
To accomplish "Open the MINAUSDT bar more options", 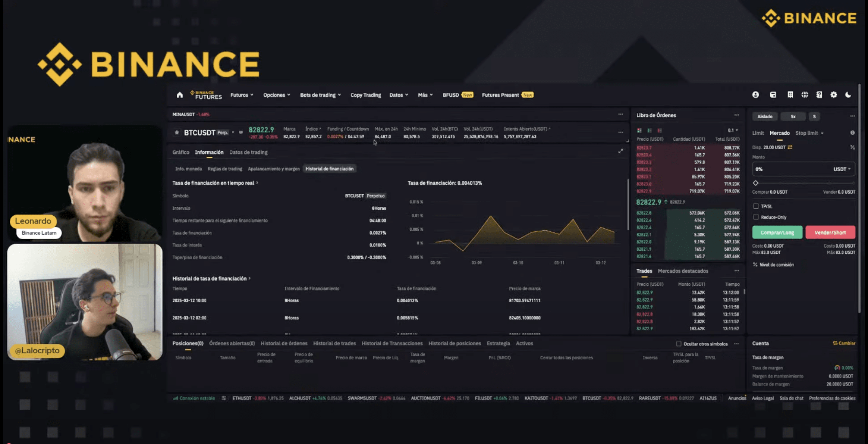I will click(620, 115).
